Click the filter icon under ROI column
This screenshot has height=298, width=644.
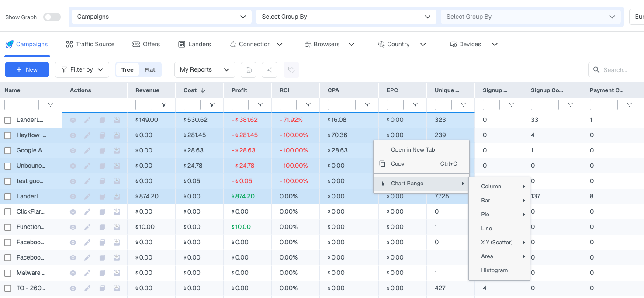pyautogui.click(x=308, y=105)
